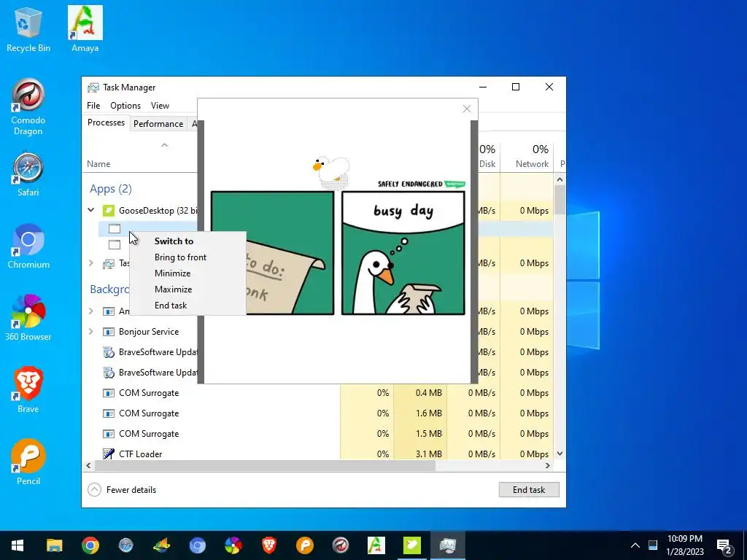Open the 360 Browser desktop shortcut
The width and height of the screenshot is (747, 560).
[x=28, y=319]
